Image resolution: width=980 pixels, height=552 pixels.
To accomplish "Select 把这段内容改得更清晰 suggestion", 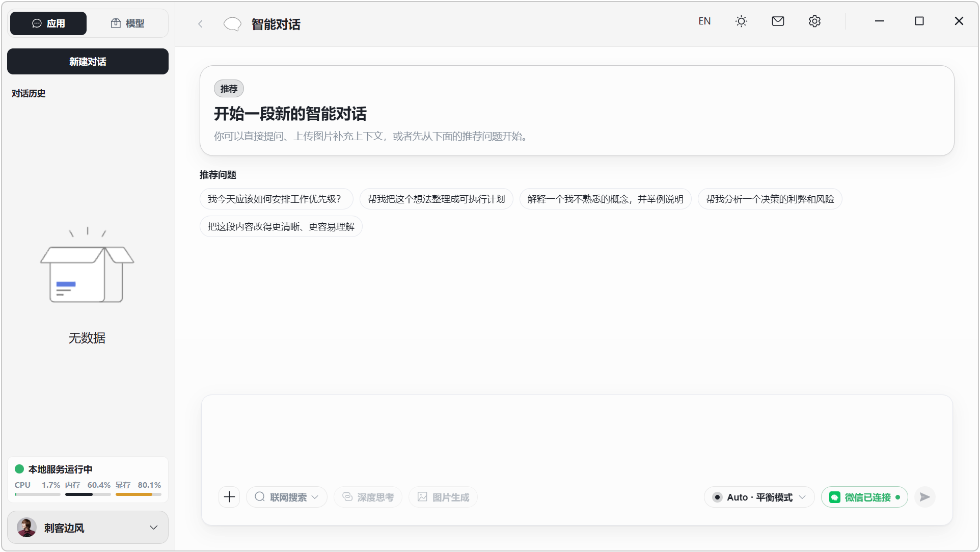I will coord(281,227).
